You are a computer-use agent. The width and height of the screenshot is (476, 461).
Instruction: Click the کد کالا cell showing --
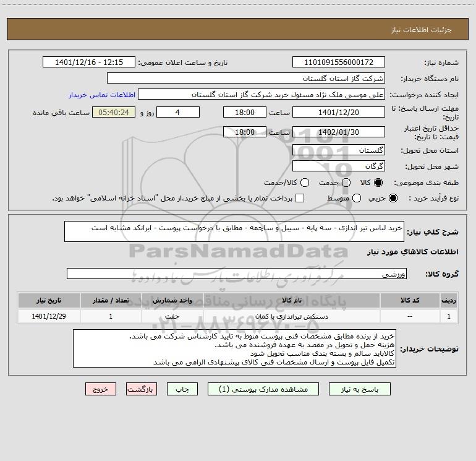(x=410, y=316)
